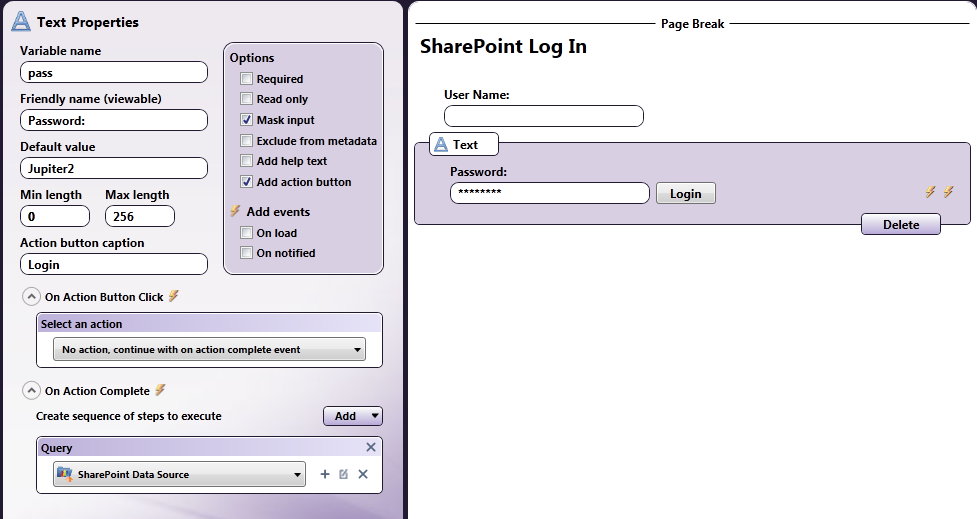Close the Query step panel
The image size is (977, 519).
click(371, 447)
